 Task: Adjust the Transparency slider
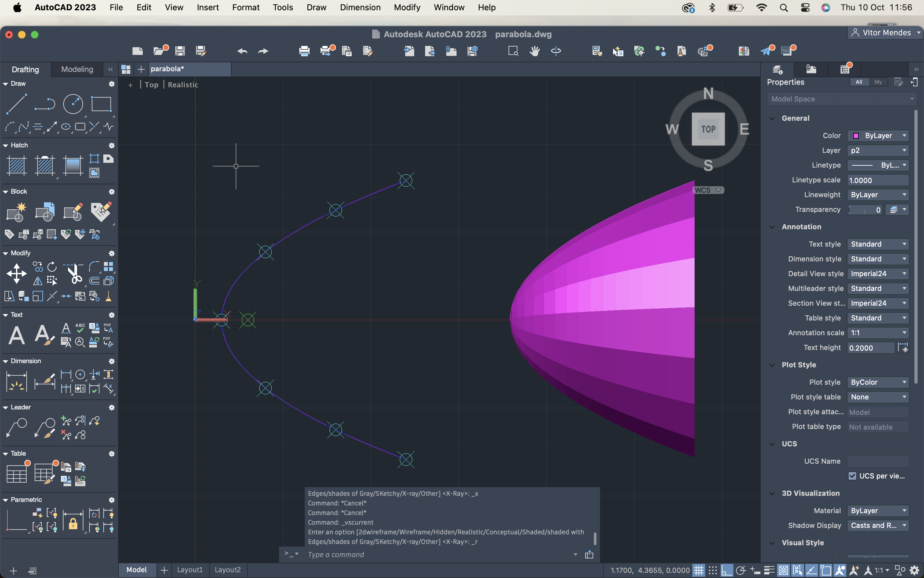coord(865,210)
